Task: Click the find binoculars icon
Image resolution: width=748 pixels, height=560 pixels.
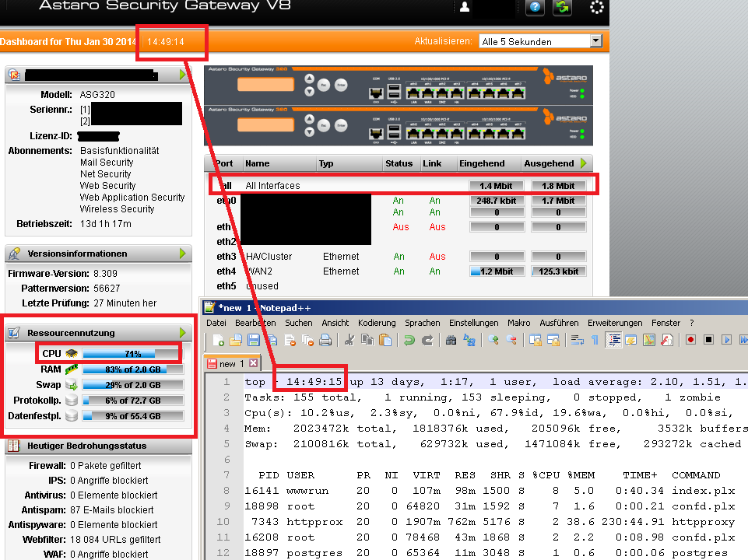Action: [x=449, y=340]
